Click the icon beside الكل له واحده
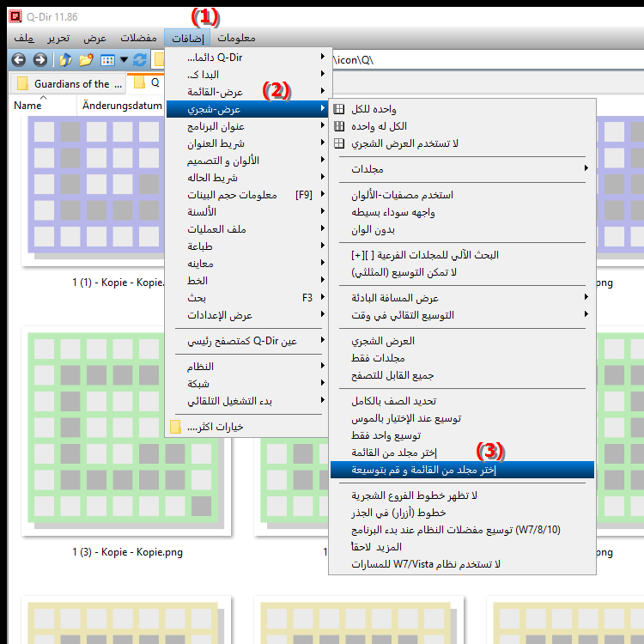Viewport: 644px width, 644px height. (x=339, y=126)
